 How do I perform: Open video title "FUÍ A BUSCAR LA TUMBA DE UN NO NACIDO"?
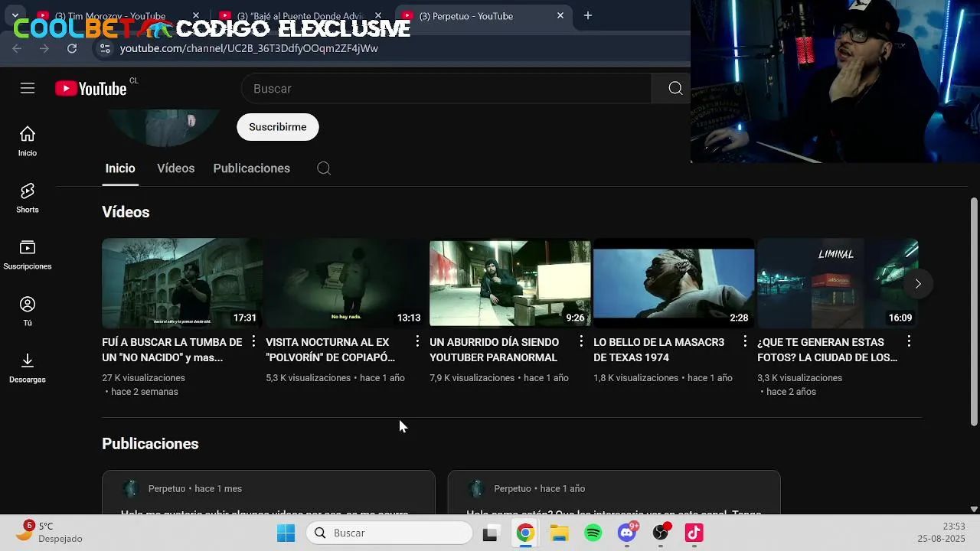click(171, 350)
